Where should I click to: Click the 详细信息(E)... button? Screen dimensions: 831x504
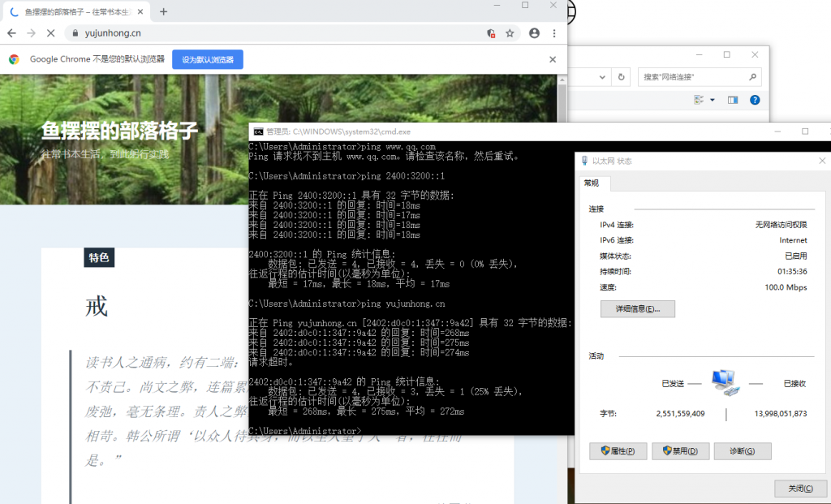(637, 309)
